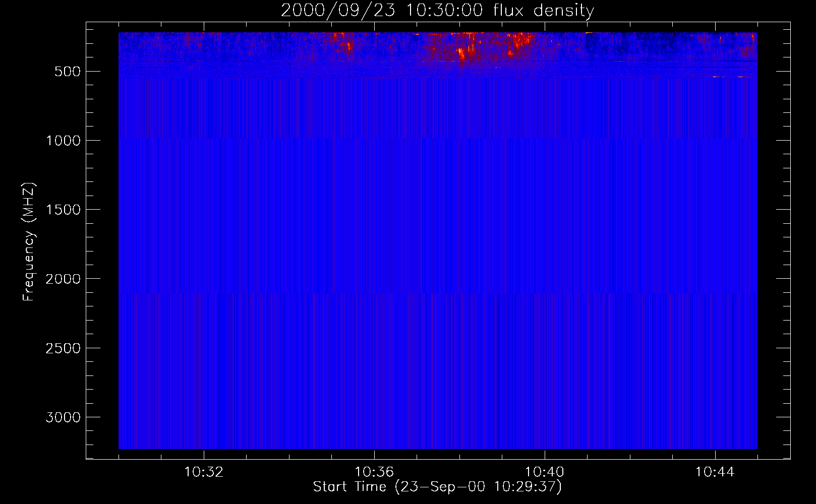Select the 'Start Time (23-Sep-00 10:29:37)' label
The width and height of the screenshot is (816, 504).
coord(437,487)
